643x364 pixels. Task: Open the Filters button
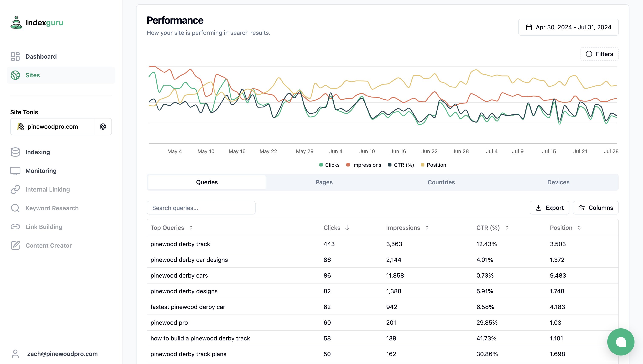[x=599, y=54]
